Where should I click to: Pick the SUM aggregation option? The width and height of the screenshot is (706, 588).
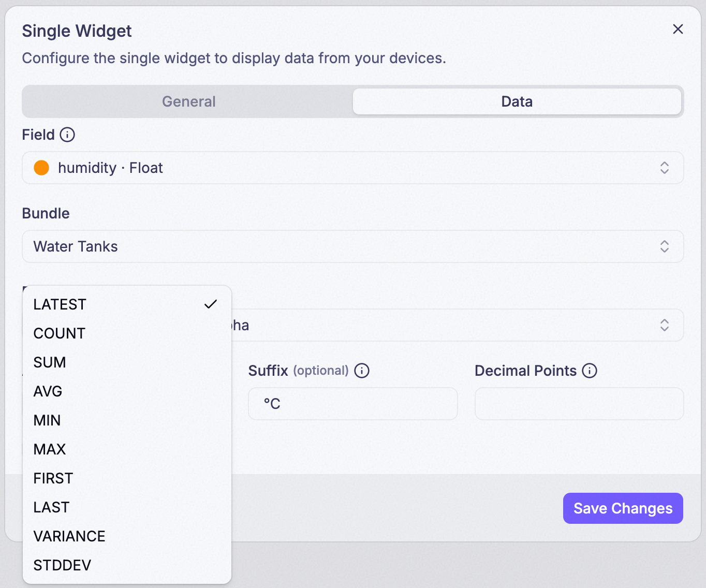tap(127, 362)
